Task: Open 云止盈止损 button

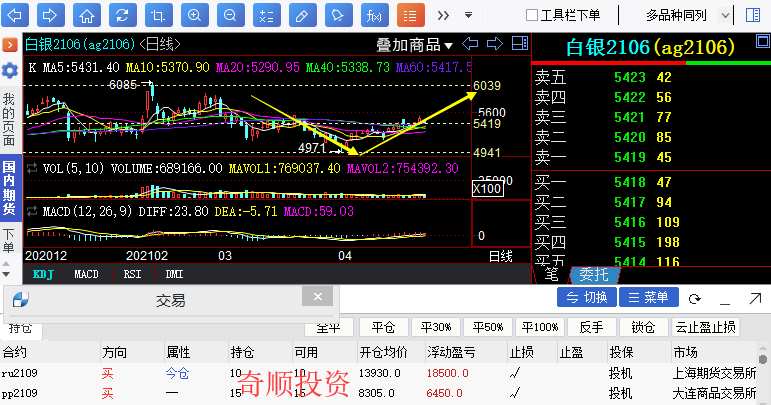Action: click(705, 327)
